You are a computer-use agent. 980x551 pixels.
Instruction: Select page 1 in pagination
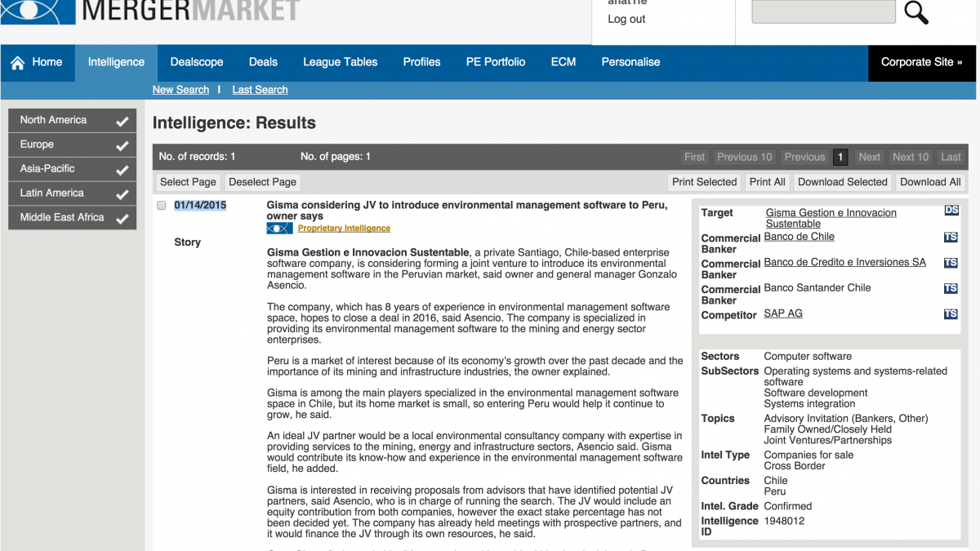tap(840, 157)
